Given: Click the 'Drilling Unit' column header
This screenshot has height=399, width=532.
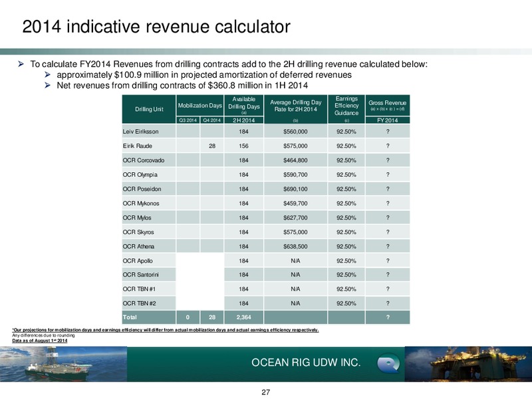Looking at the screenshot, I should coord(149,109).
